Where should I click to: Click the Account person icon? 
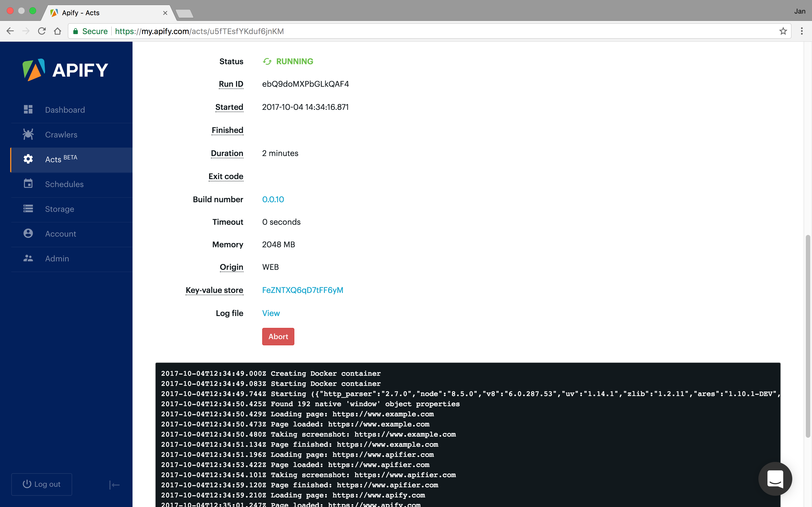(28, 234)
